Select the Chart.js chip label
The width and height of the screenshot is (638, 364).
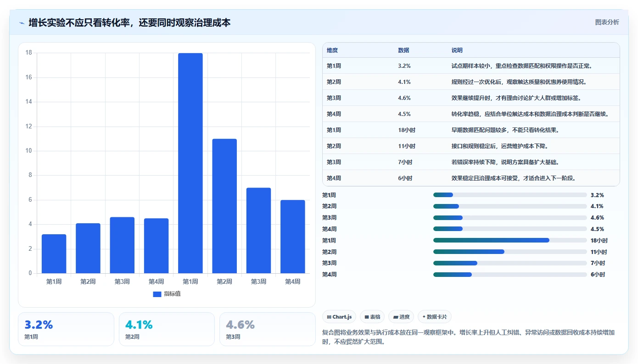tap(342, 317)
